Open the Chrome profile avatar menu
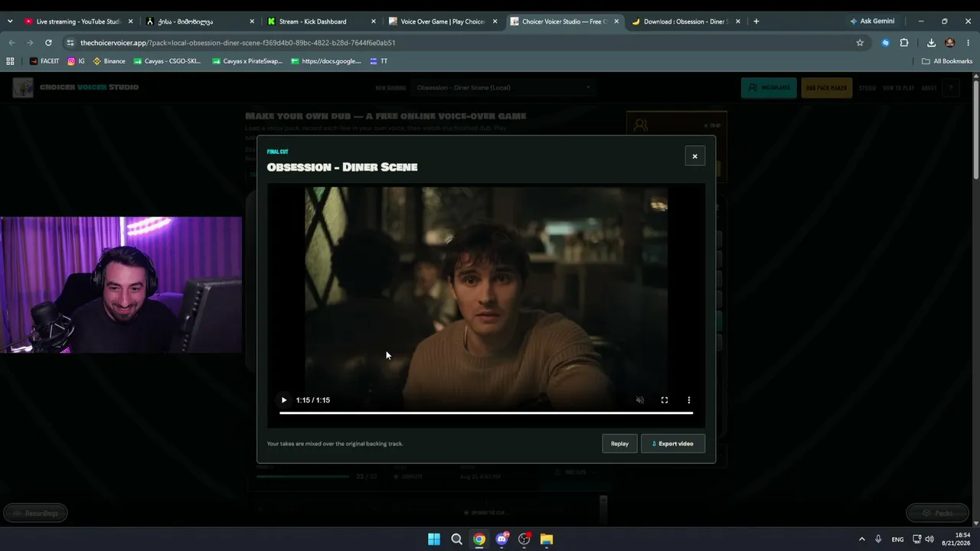Viewport: 980px width, 551px height. [x=950, y=43]
